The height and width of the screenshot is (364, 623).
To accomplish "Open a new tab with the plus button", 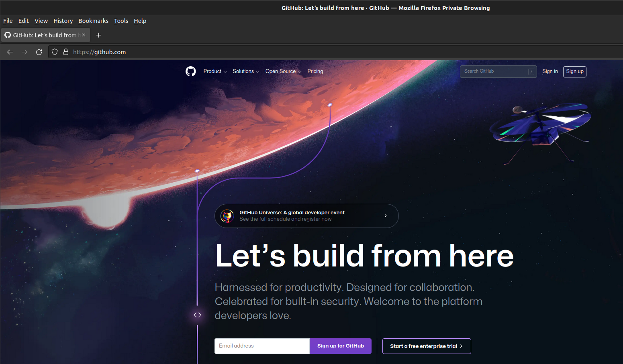I will click(x=98, y=35).
